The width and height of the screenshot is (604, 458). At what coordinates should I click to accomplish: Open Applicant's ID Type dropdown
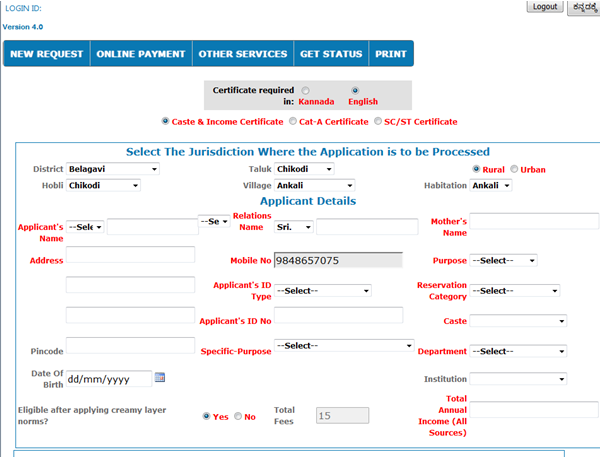click(x=323, y=290)
